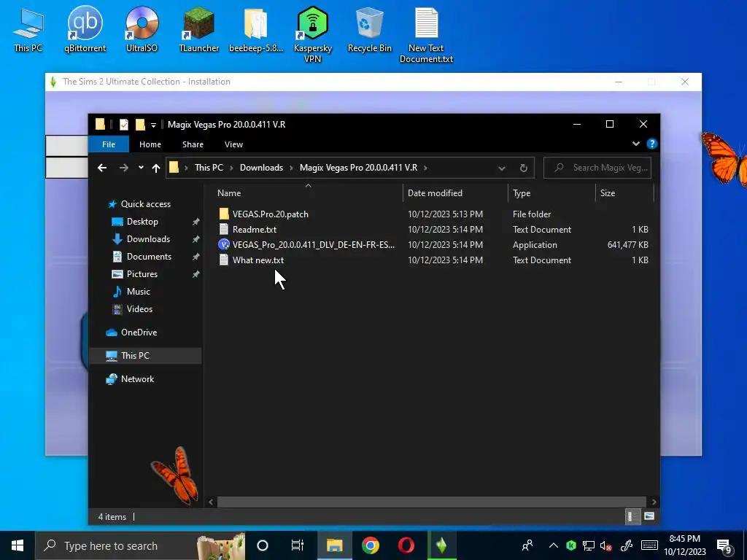Open the File menu tab
747x560 pixels.
[x=109, y=144]
